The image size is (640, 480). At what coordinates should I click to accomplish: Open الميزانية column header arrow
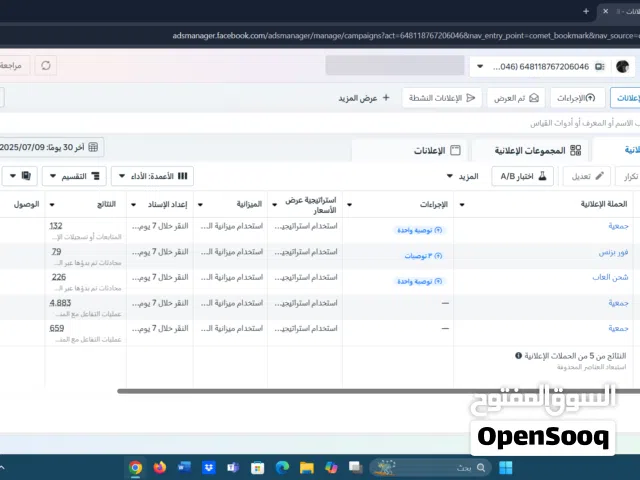[x=200, y=204]
